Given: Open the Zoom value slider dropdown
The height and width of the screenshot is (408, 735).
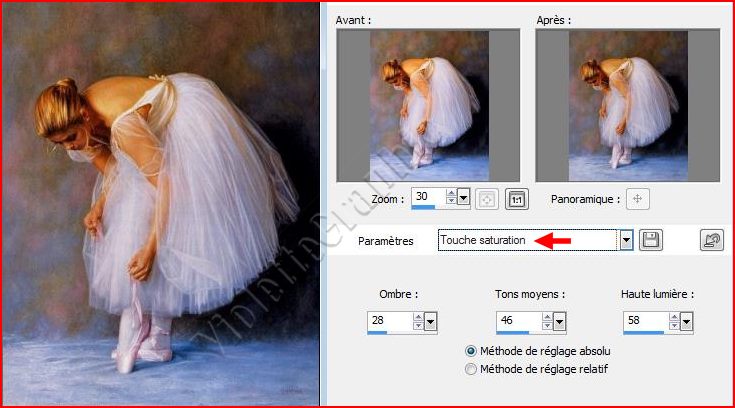Looking at the screenshot, I should [466, 198].
